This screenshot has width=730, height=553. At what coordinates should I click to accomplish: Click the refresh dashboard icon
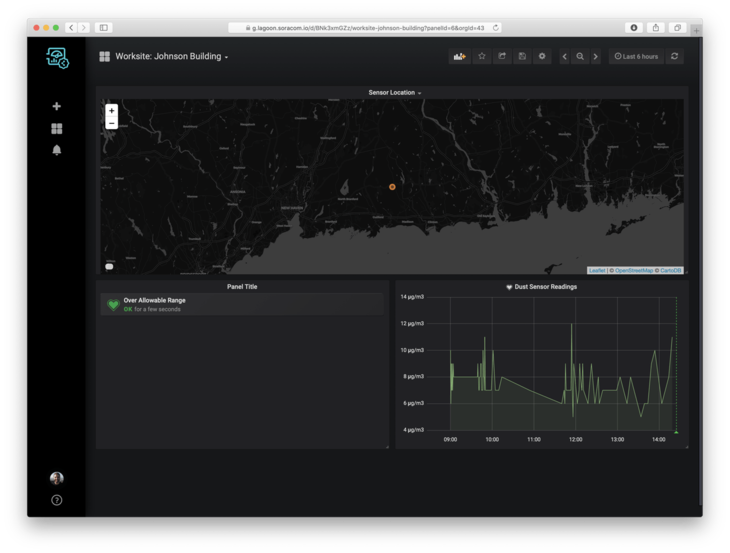675,57
